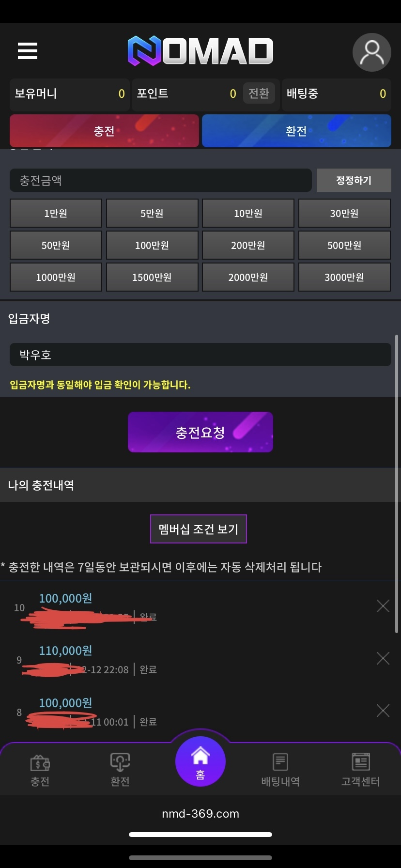Switch to the blue 환전 tab
The height and width of the screenshot is (868, 401).
(x=296, y=131)
